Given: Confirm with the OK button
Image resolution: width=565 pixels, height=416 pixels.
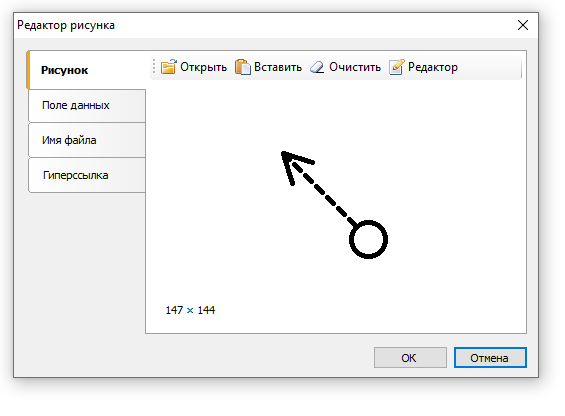Looking at the screenshot, I should pos(410,358).
